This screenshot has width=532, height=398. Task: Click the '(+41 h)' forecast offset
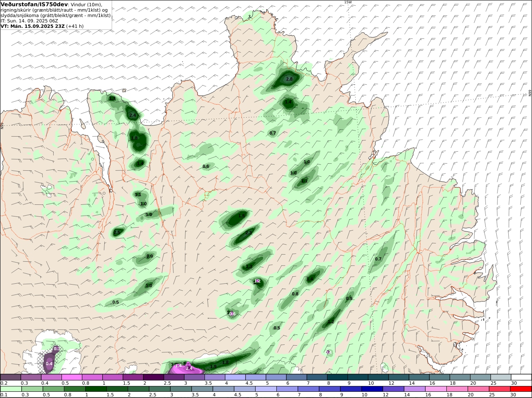point(75,26)
